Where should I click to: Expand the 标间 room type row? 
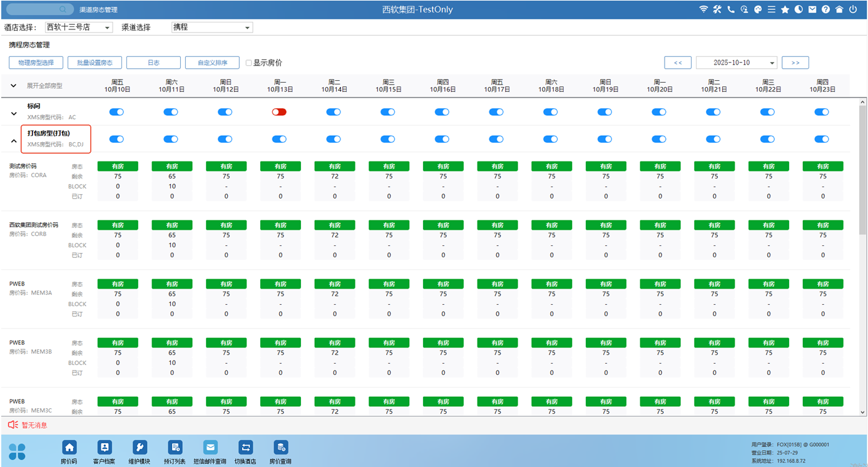(14, 113)
